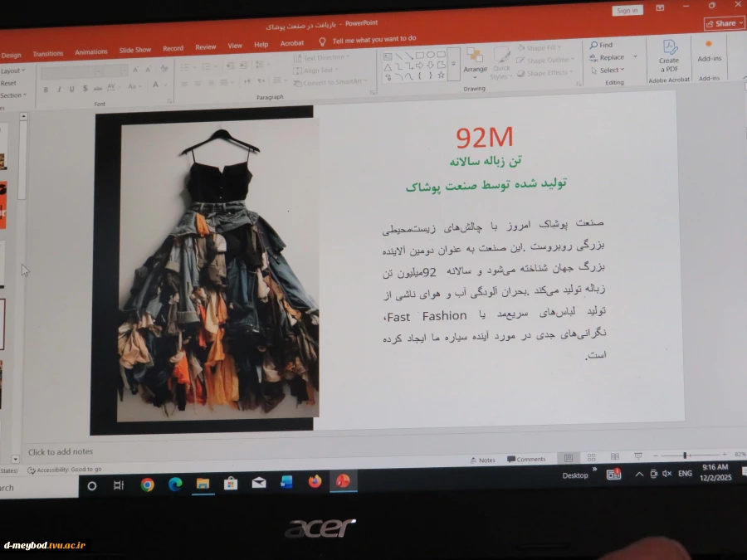Viewport: 747px width, 560px height.
Task: Click the Reset slide button
Action: click(x=8, y=83)
